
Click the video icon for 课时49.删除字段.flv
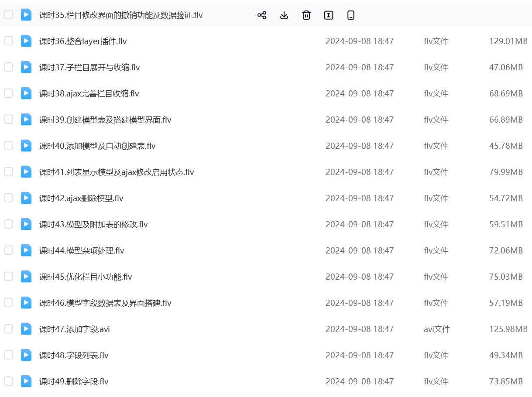pos(26,381)
